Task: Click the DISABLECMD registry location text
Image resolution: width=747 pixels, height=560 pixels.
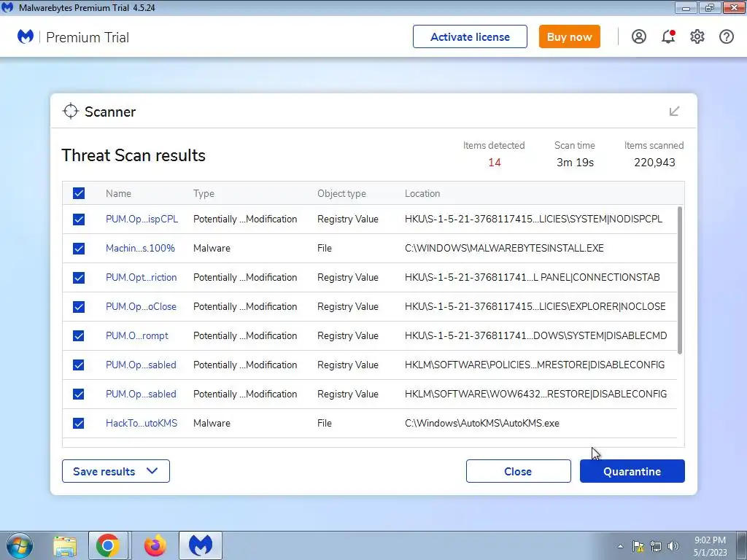Action: 536,335
